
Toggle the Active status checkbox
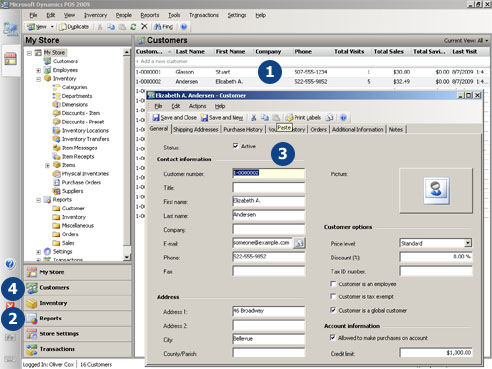[236, 146]
